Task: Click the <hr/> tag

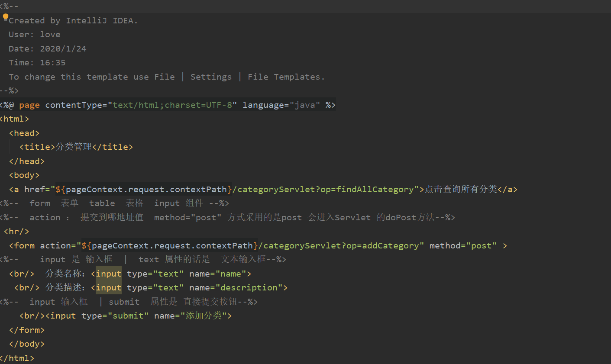Action: pyautogui.click(x=16, y=232)
